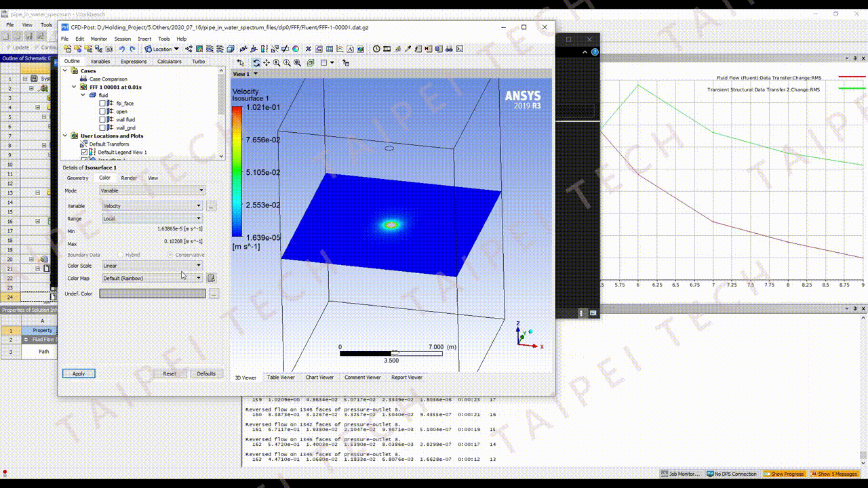This screenshot has width=868, height=488.
Task: Open the Color Map dropdown showing Default (Rainbow)
Action: tap(152, 278)
